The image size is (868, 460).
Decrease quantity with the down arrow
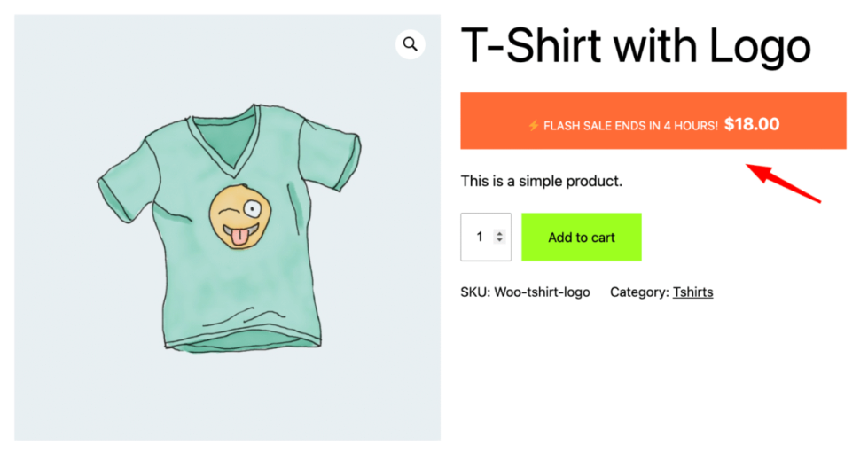(500, 240)
